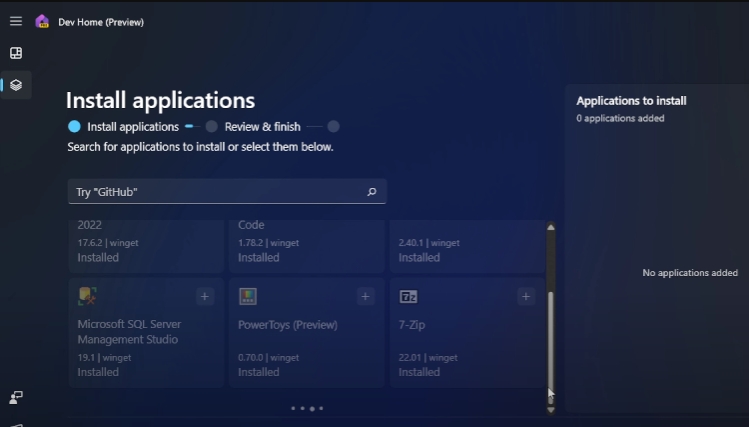Click the 0.70.0 | winget version text
The width and height of the screenshot is (749, 427).
tap(268, 357)
